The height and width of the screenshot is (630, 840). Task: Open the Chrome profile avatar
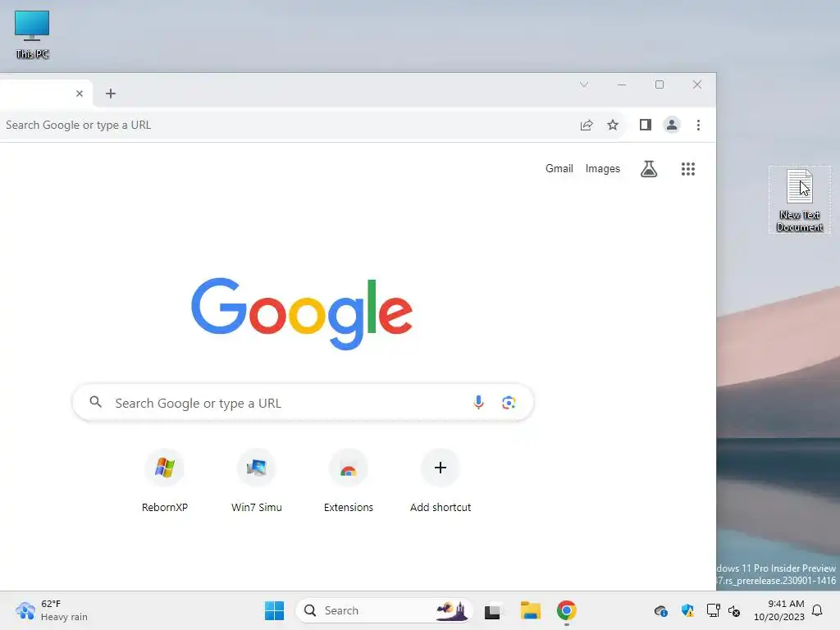click(x=671, y=125)
